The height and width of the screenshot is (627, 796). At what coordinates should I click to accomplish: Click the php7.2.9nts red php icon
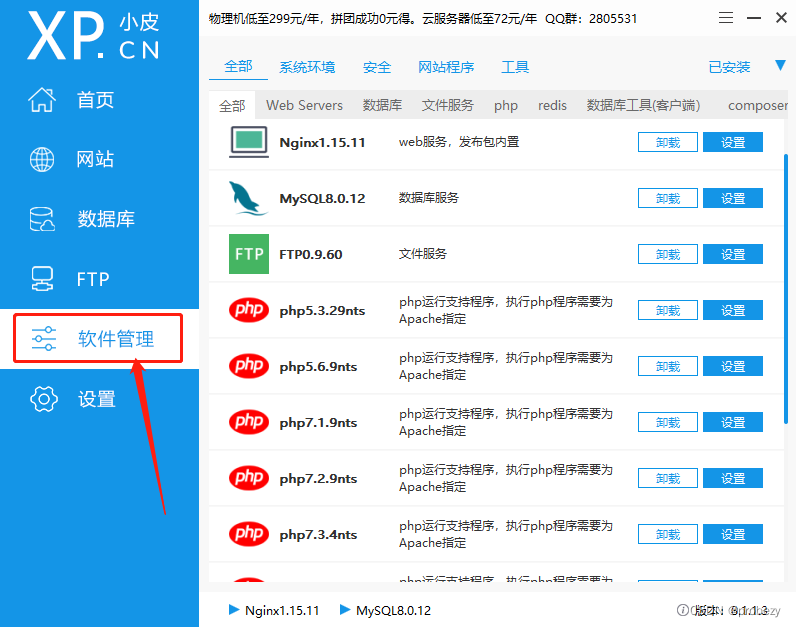coord(249,478)
